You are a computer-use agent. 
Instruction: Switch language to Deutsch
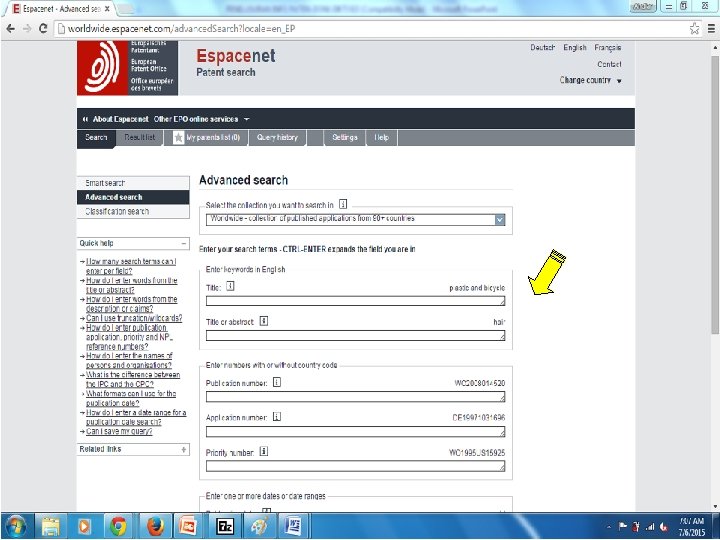point(542,47)
